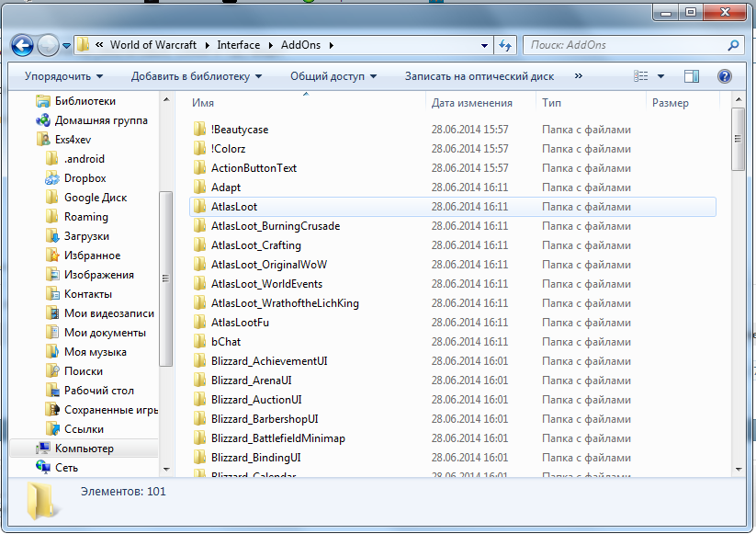Click the bChat folder icon
Viewport: 756px width, 534px height.
pyautogui.click(x=199, y=342)
